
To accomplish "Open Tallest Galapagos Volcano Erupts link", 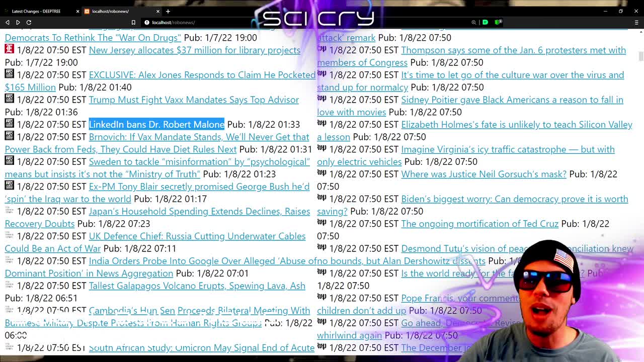I will tap(197, 286).
